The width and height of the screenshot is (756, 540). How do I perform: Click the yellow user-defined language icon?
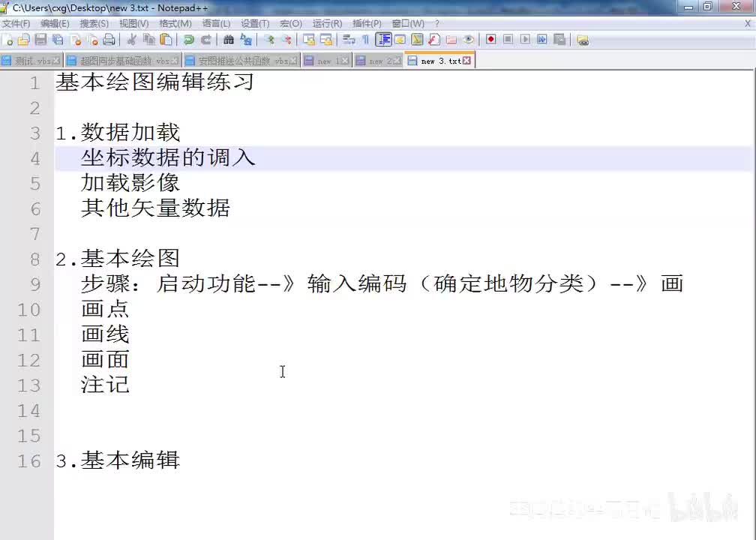[x=400, y=40]
